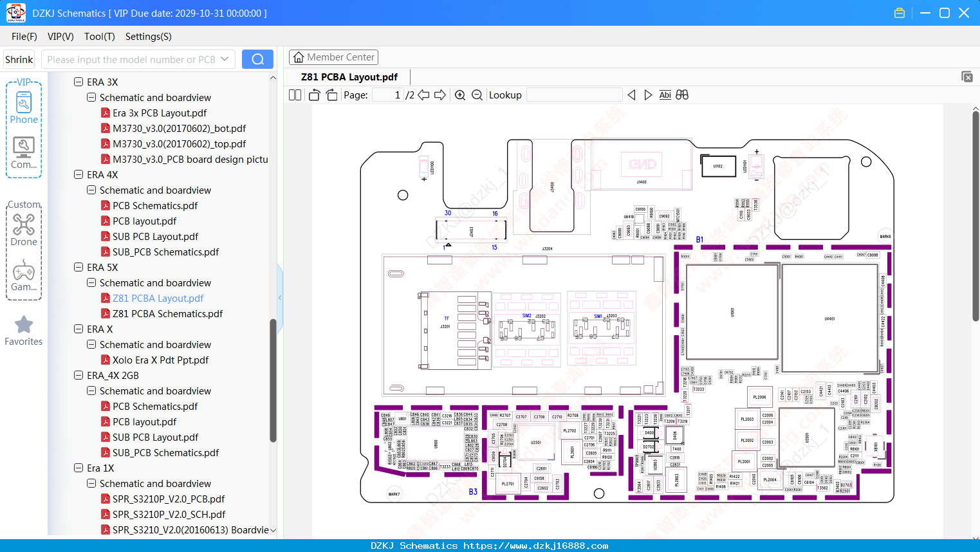The image size is (980, 552).
Task: Click the Lookup text field
Action: pos(574,95)
